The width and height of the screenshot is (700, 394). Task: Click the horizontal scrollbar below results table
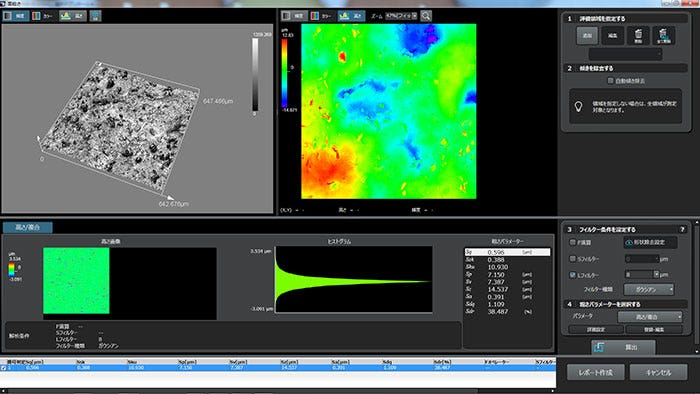[x=278, y=391]
